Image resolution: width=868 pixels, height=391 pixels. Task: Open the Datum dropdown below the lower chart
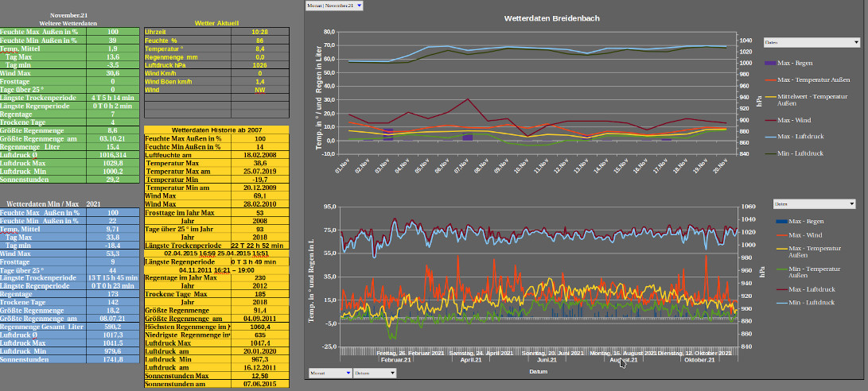click(375, 373)
